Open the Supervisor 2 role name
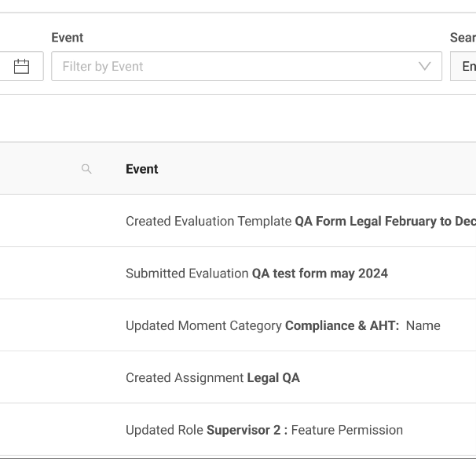Screen dimensions: 476x459 (247, 430)
